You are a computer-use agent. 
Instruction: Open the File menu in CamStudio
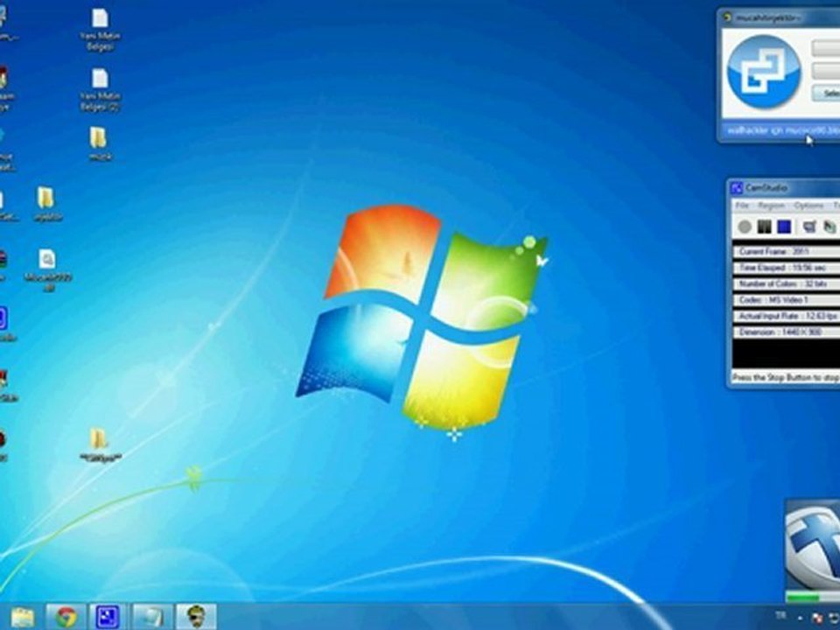pos(741,206)
